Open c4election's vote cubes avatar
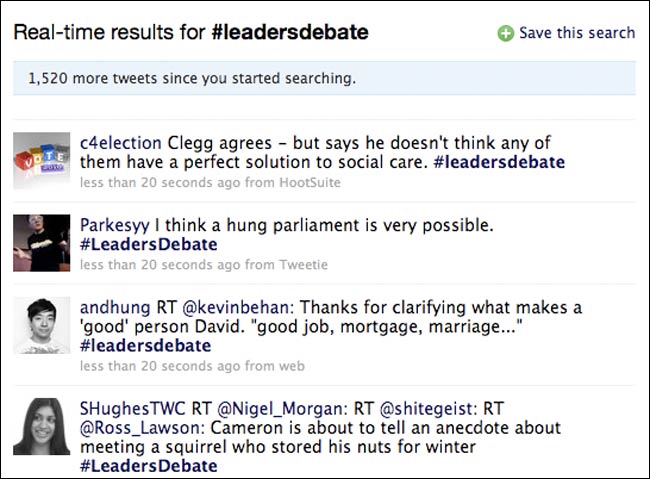Viewport: 650px width, 479px height. [x=41, y=160]
